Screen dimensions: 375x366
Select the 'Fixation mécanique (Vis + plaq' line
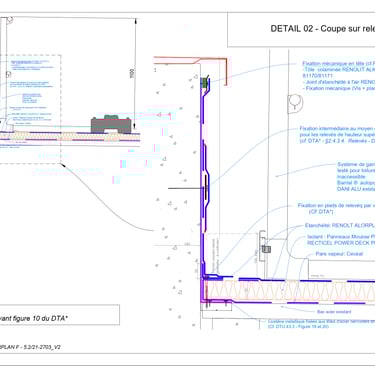pyautogui.click(x=340, y=88)
